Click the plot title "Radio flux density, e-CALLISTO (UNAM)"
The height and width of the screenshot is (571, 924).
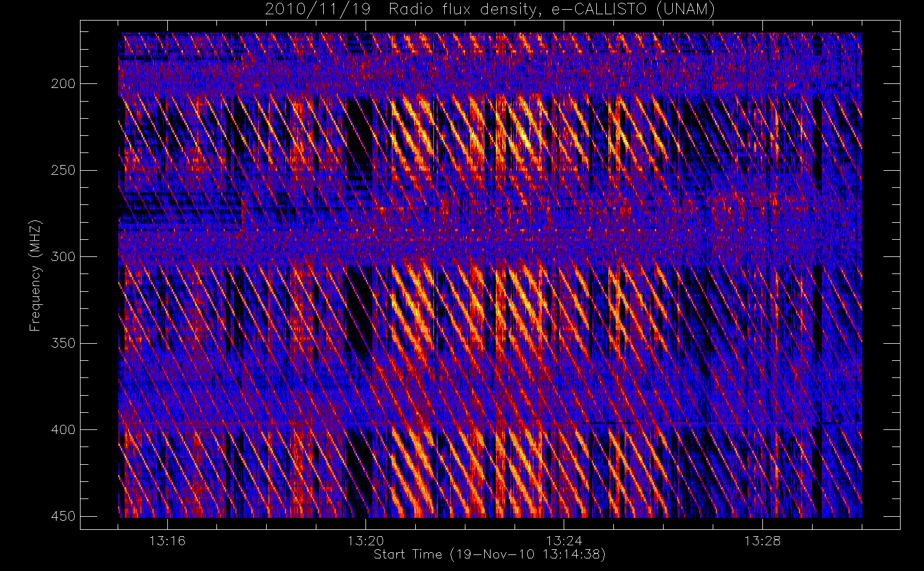pos(552,10)
